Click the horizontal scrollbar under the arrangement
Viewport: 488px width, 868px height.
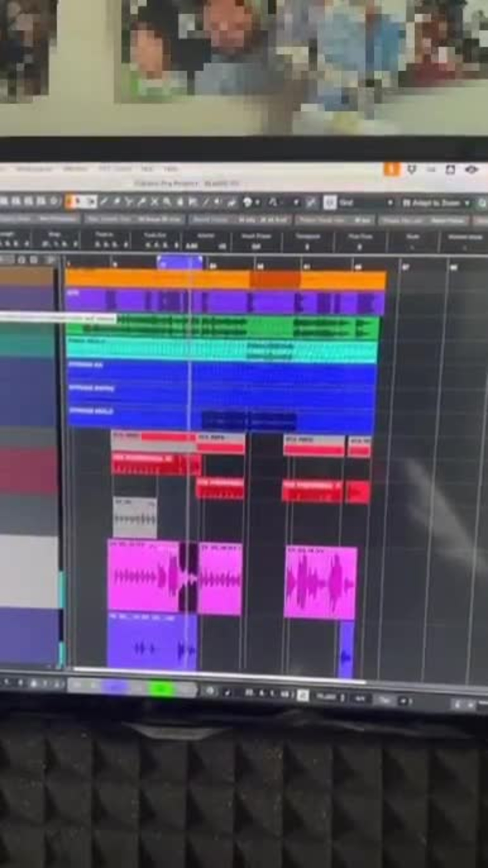(219, 675)
